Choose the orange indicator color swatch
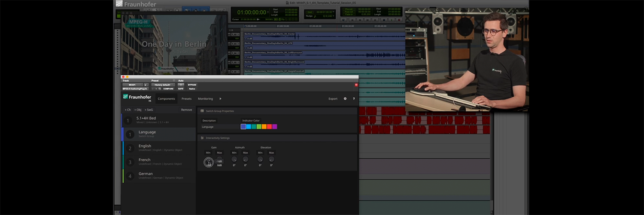644x215 pixels. [264, 126]
